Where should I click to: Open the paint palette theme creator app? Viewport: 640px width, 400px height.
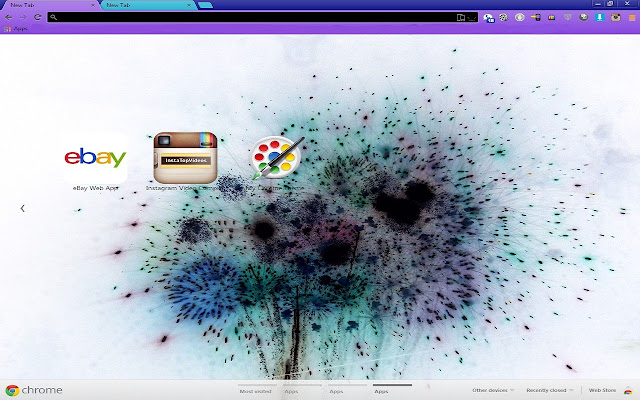277,158
